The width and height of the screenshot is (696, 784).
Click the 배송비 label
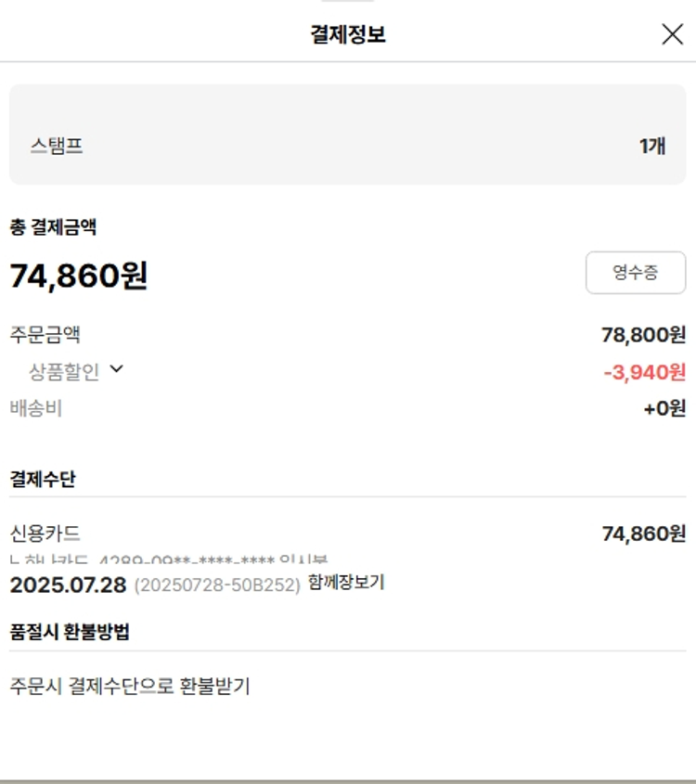click(x=36, y=408)
